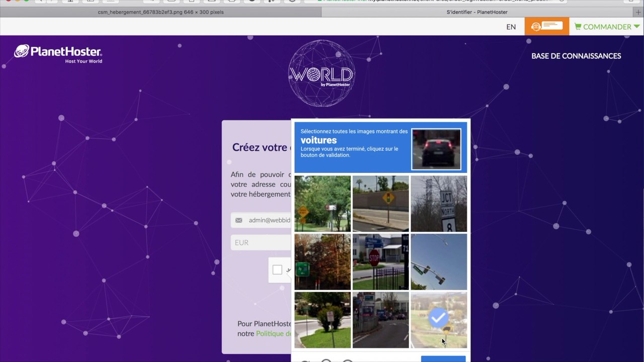Select the tile with traffic-light warning sign
Screen dimensions: 644x362
pos(381,204)
